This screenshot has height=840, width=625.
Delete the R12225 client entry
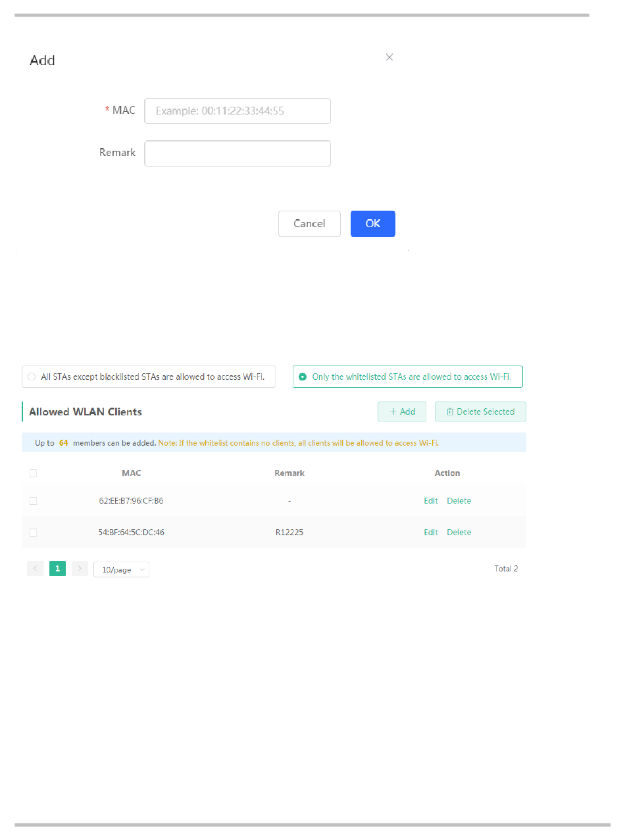pyautogui.click(x=459, y=533)
